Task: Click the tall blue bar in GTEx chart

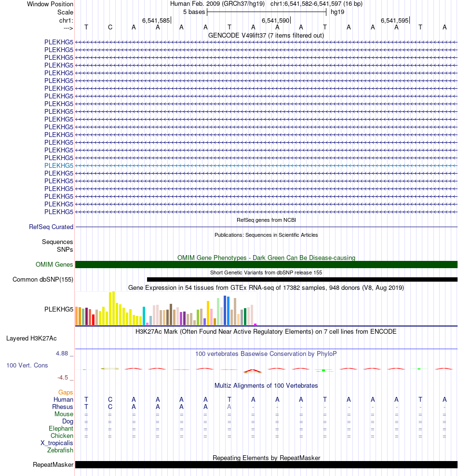Action: point(225,310)
